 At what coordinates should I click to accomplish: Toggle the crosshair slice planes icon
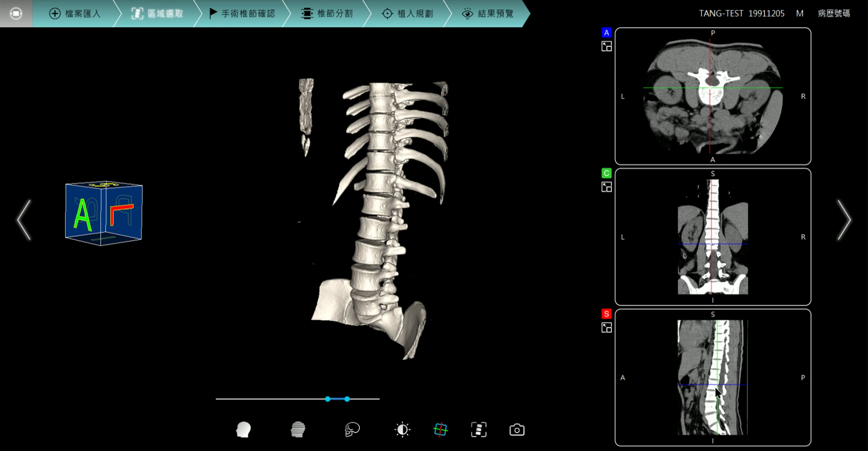(x=440, y=430)
